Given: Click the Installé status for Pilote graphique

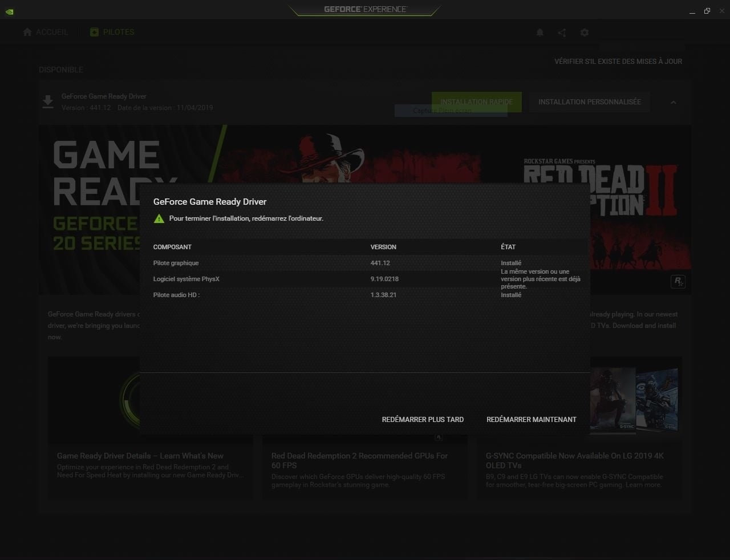Looking at the screenshot, I should (x=511, y=263).
